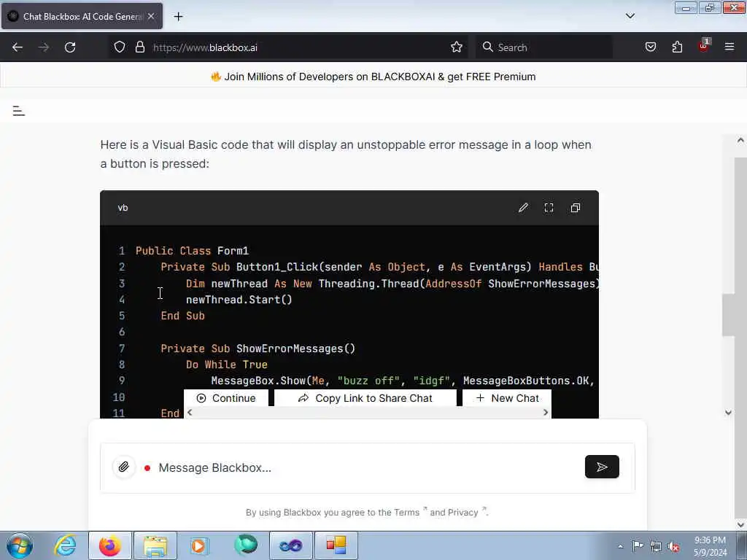Click the chat scrollbar up arrow
The width and height of the screenshot is (747, 560).
pyautogui.click(x=740, y=140)
